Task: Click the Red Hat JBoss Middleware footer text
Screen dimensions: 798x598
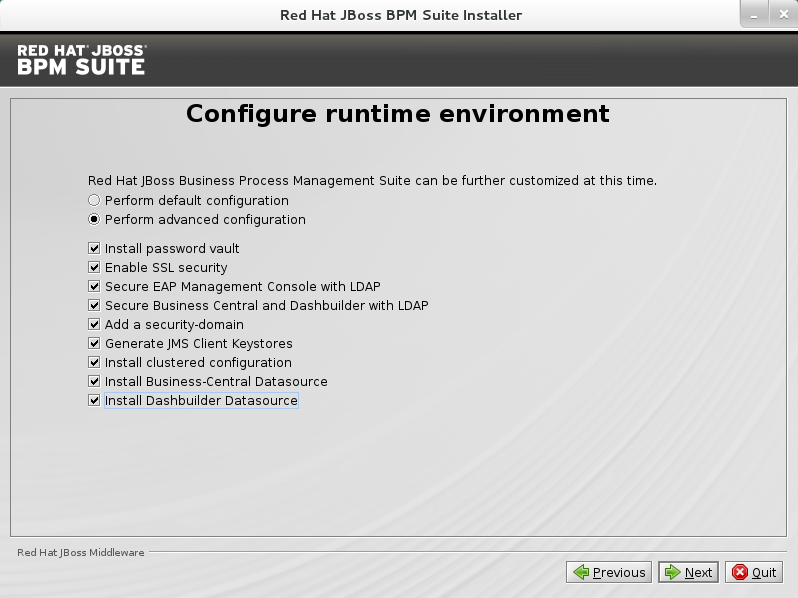Action: pyautogui.click(x=80, y=553)
